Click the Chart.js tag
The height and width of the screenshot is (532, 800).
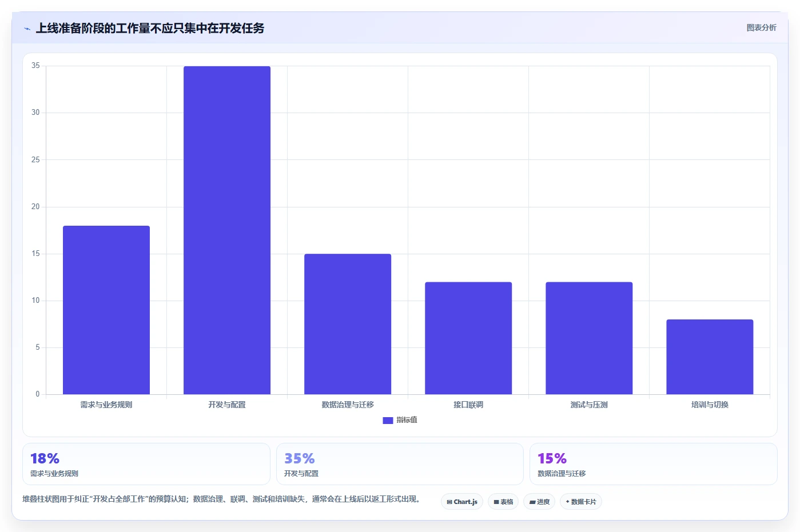pos(462,502)
